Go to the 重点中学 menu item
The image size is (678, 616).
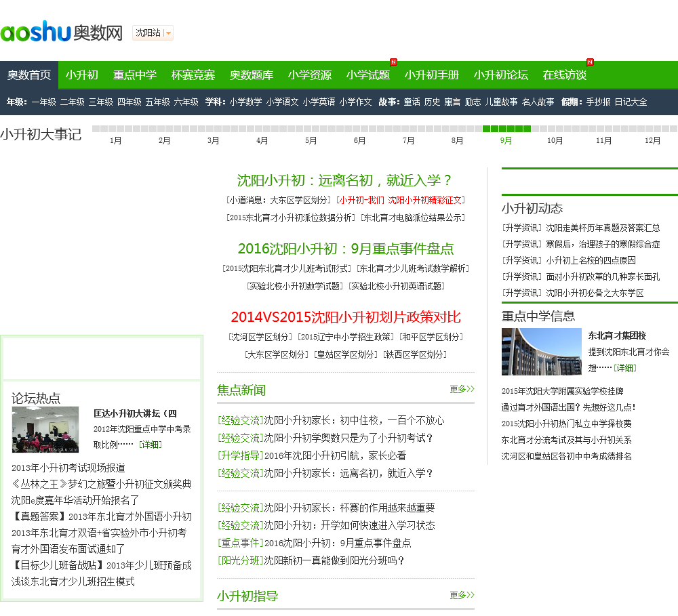point(134,75)
